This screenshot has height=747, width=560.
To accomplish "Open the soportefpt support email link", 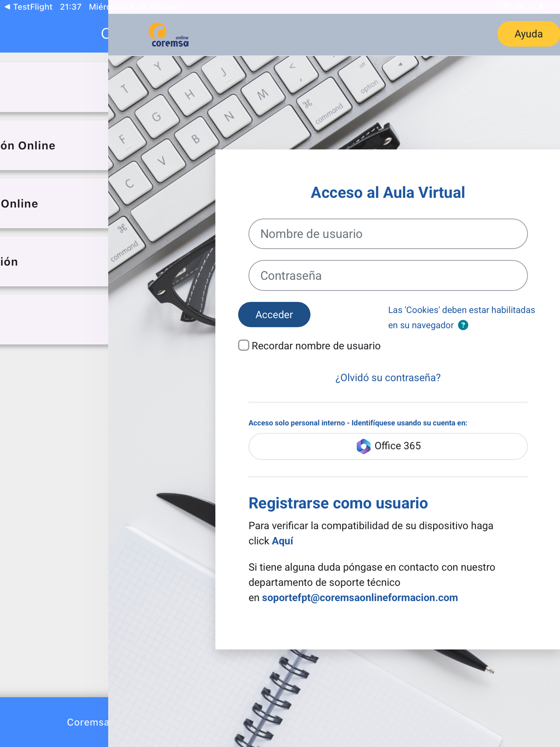I will tap(360, 597).
